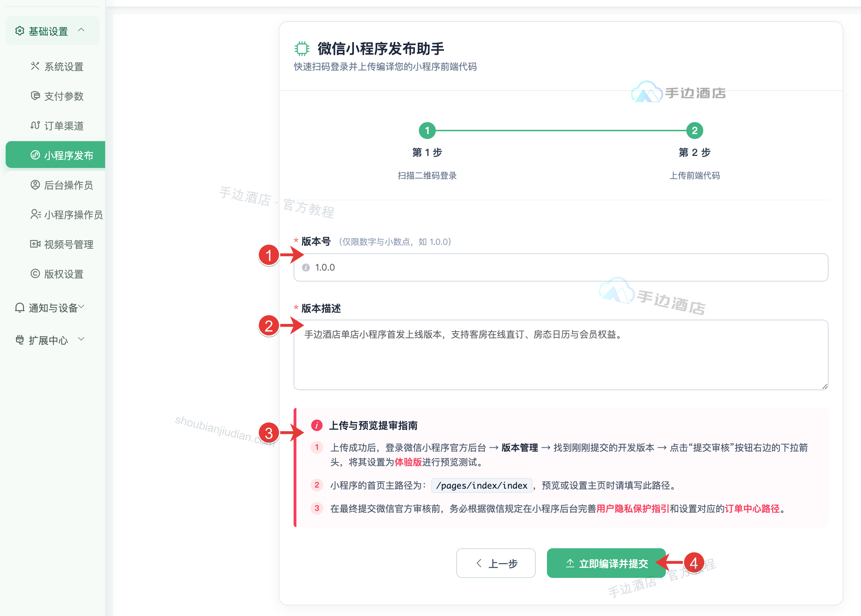Select the 小程序发布 menu item

pyautogui.click(x=55, y=155)
